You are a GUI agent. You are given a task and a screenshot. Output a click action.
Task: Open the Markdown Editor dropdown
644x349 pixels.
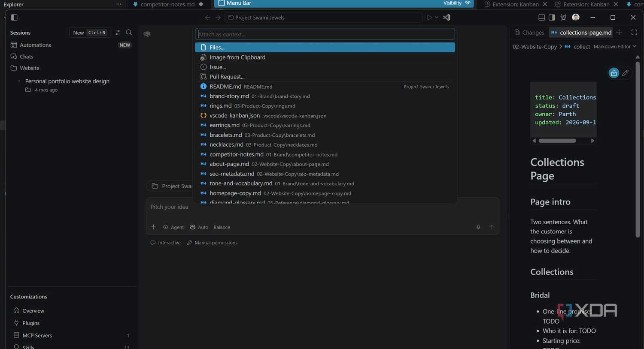click(x=615, y=47)
